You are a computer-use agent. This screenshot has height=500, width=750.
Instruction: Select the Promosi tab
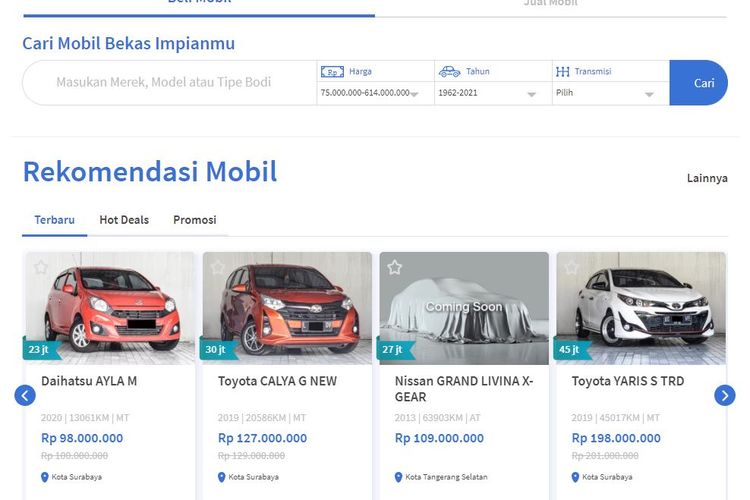tap(195, 220)
